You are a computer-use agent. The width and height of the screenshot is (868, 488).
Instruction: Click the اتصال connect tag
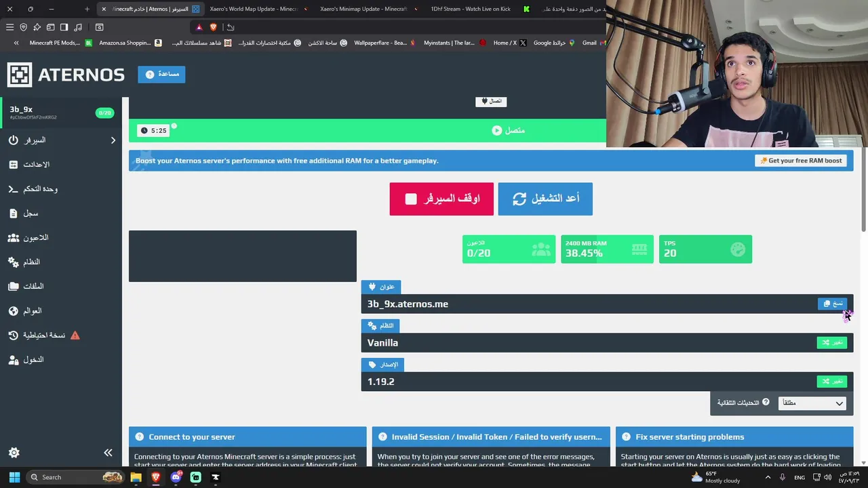pyautogui.click(x=491, y=101)
